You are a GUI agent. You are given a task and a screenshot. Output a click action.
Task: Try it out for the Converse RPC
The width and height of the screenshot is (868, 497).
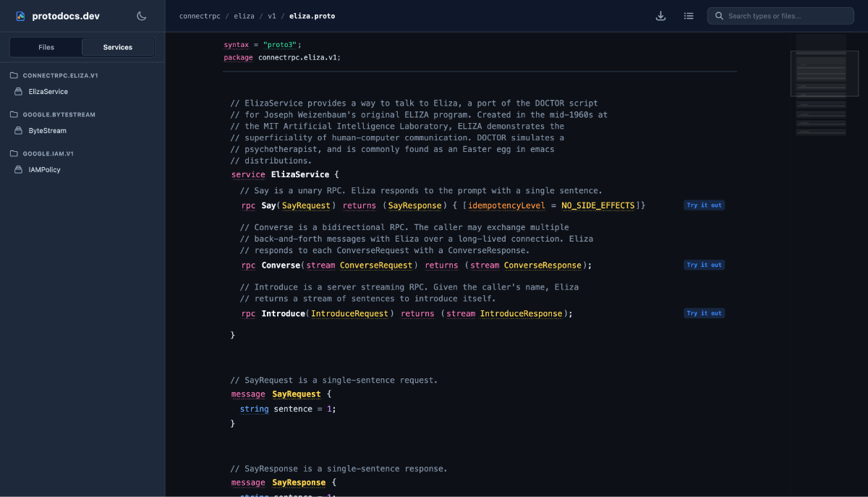(704, 266)
